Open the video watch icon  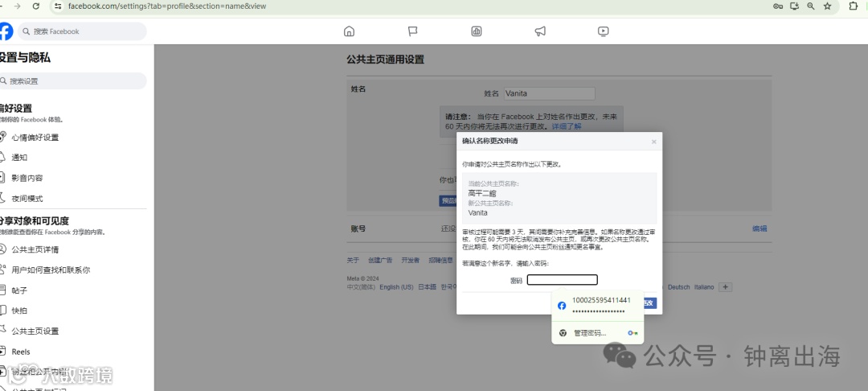coord(604,31)
